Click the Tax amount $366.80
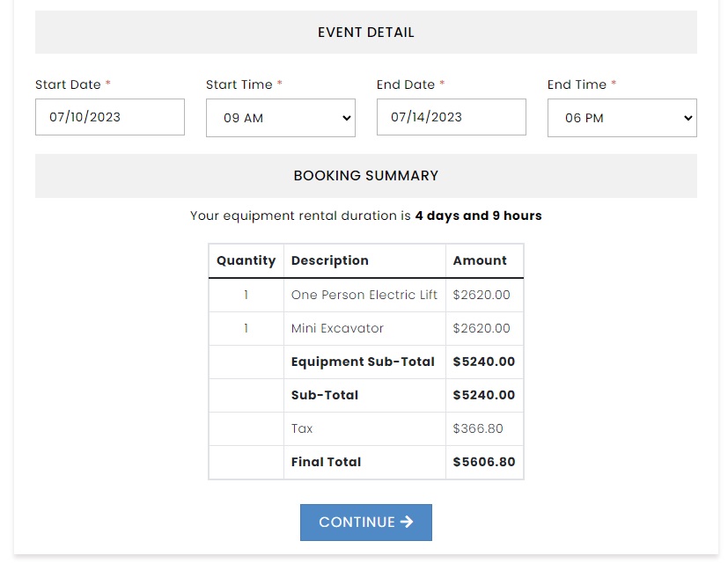 pyautogui.click(x=480, y=428)
